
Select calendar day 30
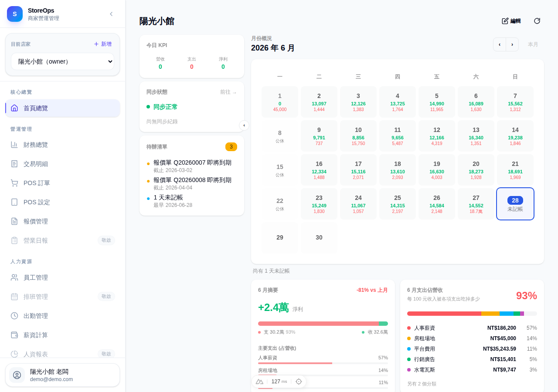(x=319, y=238)
